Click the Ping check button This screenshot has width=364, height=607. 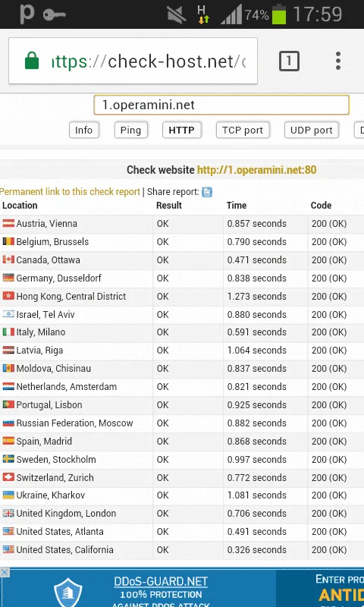130,130
